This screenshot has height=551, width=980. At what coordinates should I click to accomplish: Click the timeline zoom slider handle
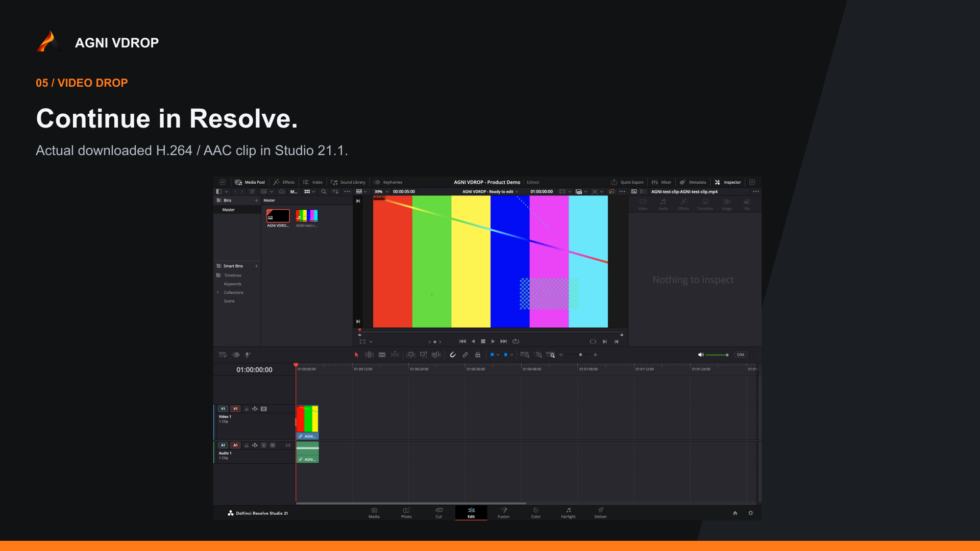point(580,355)
